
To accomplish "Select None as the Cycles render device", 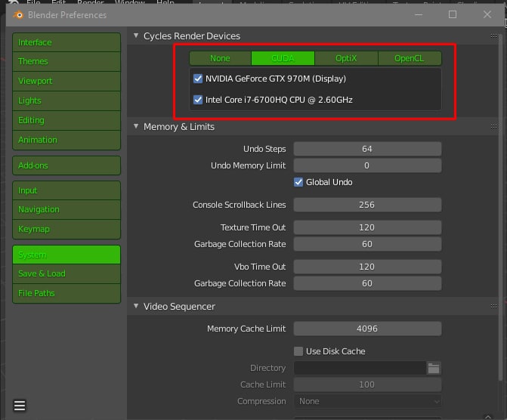I will coord(220,58).
